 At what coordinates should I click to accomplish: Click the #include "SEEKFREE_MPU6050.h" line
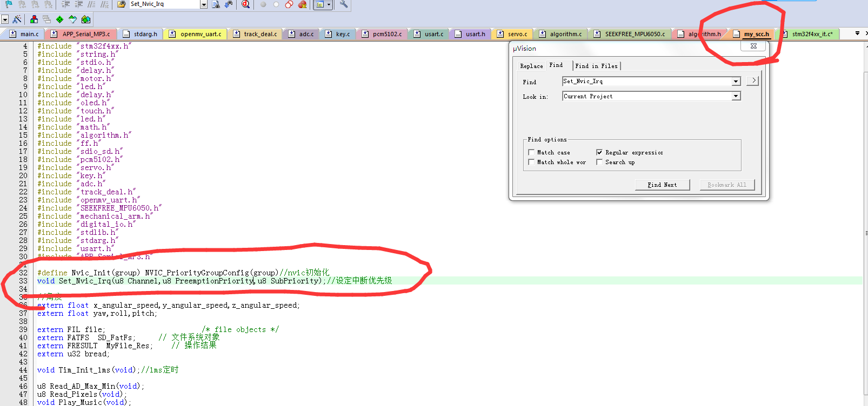coord(99,208)
